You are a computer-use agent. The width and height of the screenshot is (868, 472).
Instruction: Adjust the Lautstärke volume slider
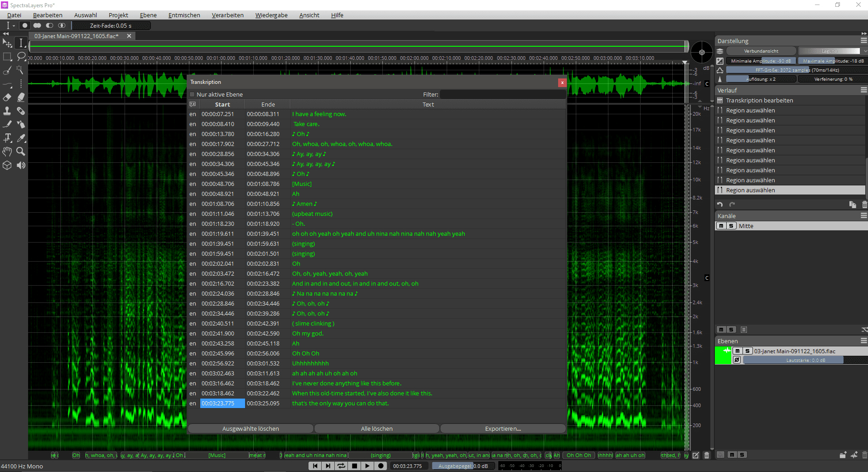805,360
